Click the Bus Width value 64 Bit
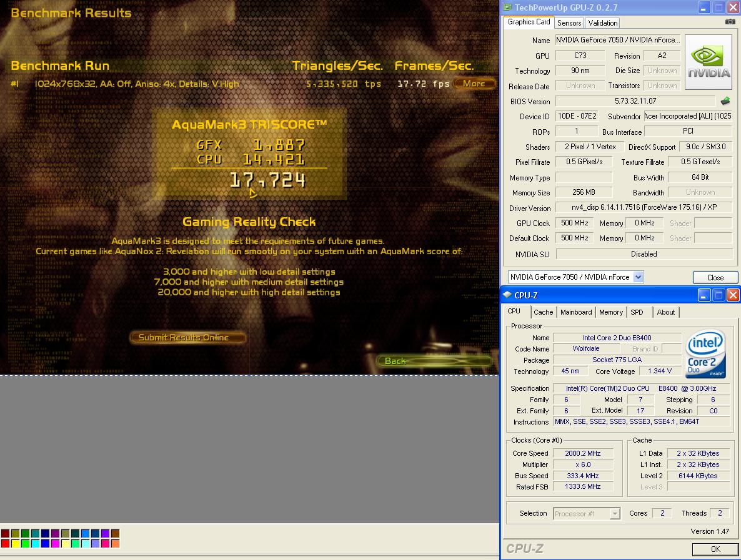The width and height of the screenshot is (741, 560). click(700, 177)
